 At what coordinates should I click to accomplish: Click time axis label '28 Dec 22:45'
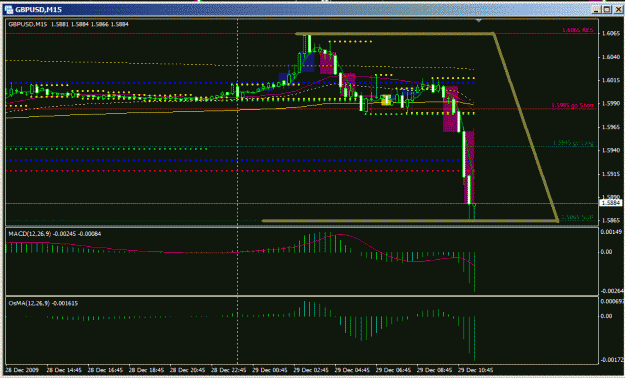click(x=228, y=370)
